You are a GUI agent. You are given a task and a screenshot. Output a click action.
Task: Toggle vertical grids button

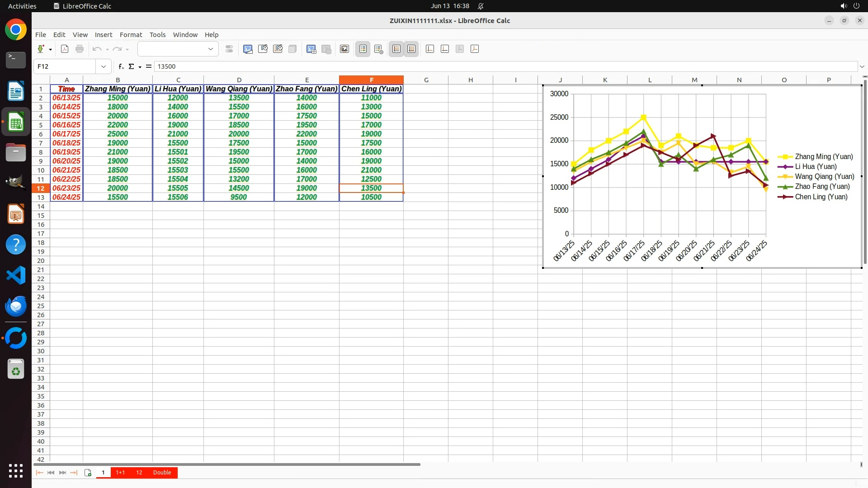(x=411, y=49)
